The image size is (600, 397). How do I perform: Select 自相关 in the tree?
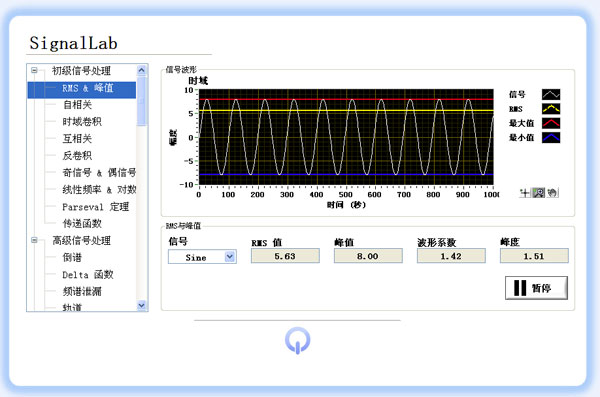77,105
